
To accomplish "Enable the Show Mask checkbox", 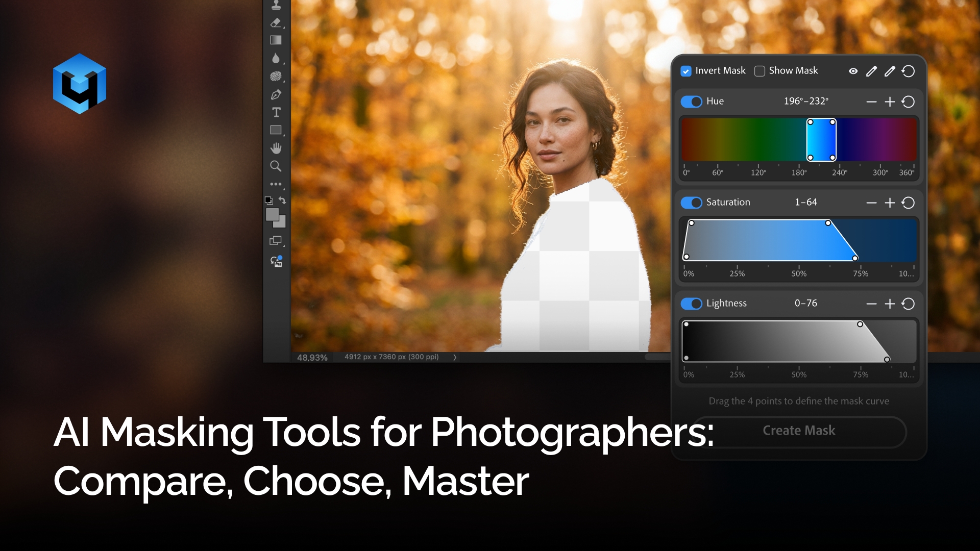I will (x=759, y=71).
